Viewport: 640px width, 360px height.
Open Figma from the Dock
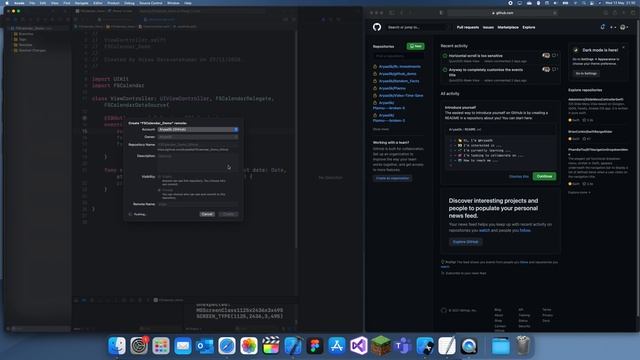tap(315, 346)
